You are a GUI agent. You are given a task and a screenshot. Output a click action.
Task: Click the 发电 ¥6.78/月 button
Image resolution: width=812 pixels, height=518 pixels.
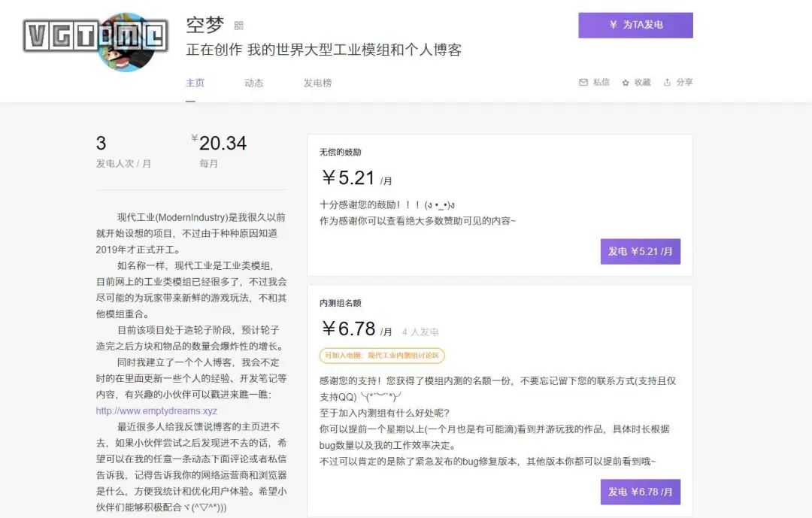[640, 492]
